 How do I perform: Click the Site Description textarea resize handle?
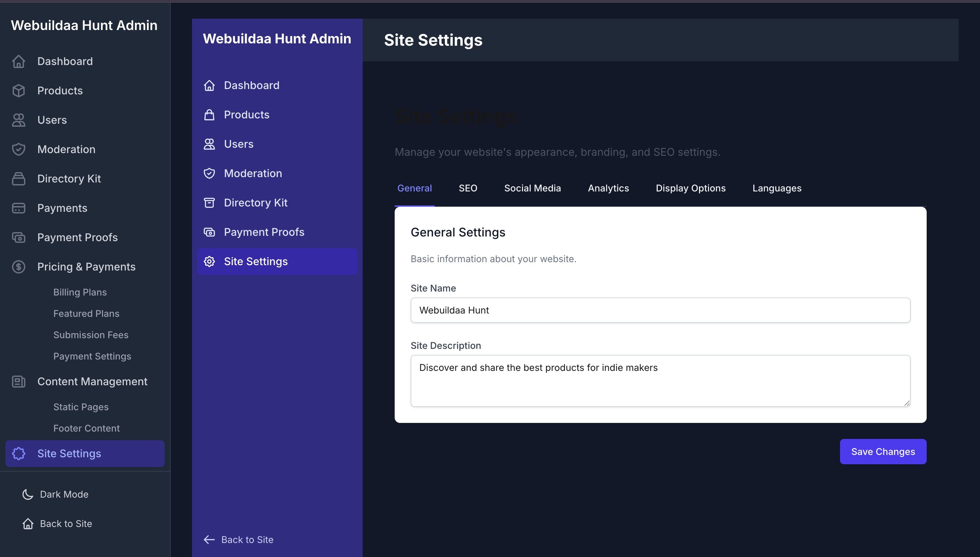click(x=907, y=403)
